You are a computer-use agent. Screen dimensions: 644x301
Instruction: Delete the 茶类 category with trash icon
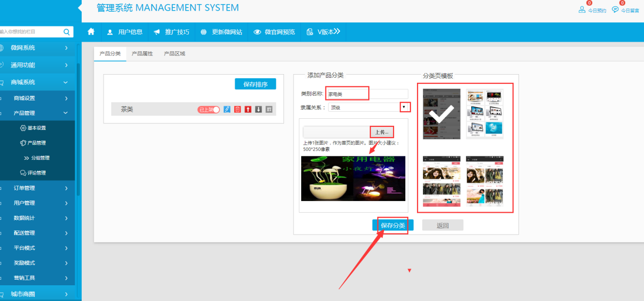[x=237, y=109]
